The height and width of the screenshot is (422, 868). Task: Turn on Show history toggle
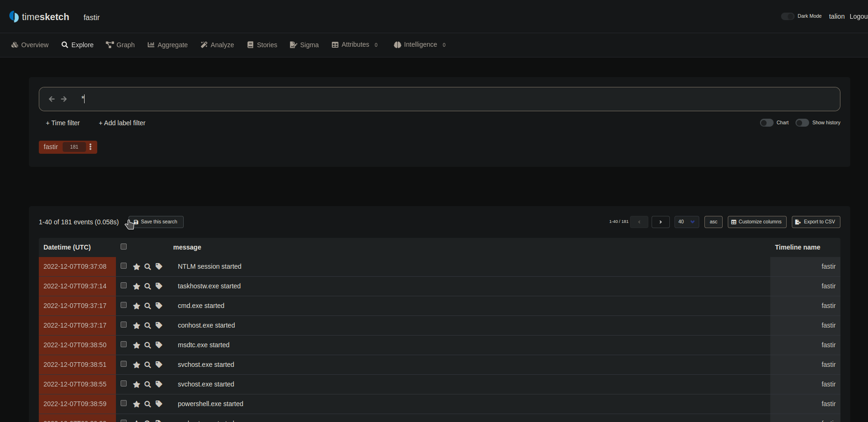802,123
